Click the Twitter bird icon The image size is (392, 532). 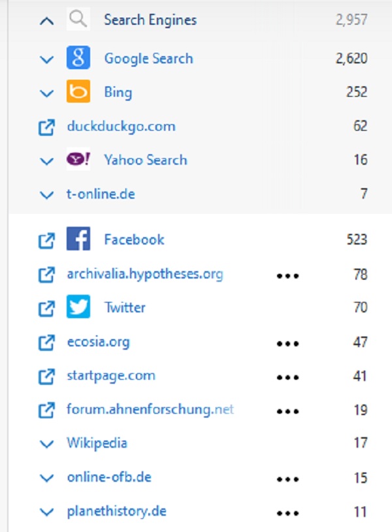coord(78,307)
